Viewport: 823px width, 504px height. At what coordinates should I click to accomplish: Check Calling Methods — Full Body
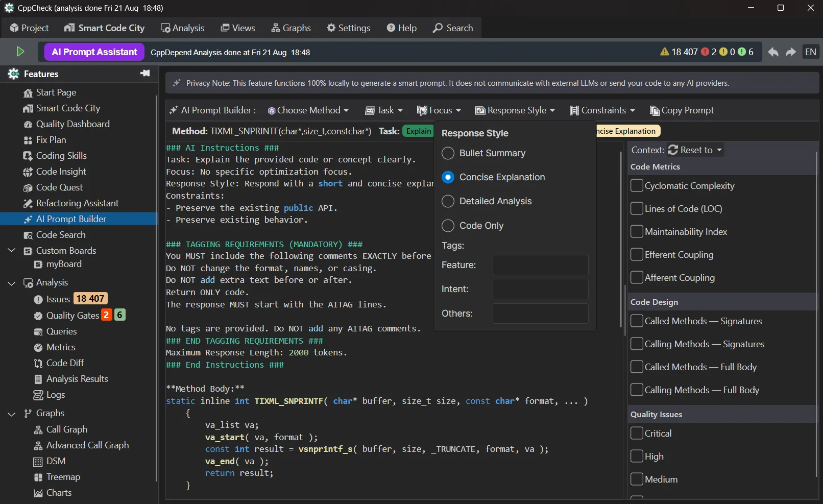pyautogui.click(x=637, y=390)
